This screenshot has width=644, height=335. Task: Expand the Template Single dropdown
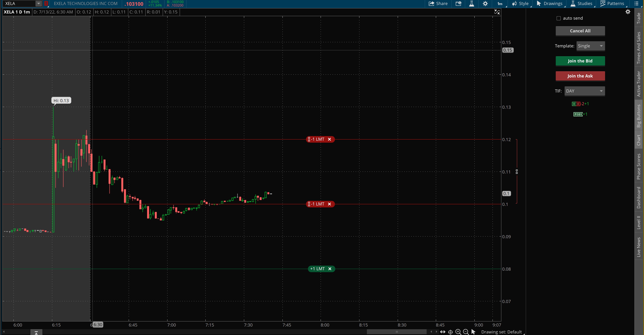(x=590, y=46)
